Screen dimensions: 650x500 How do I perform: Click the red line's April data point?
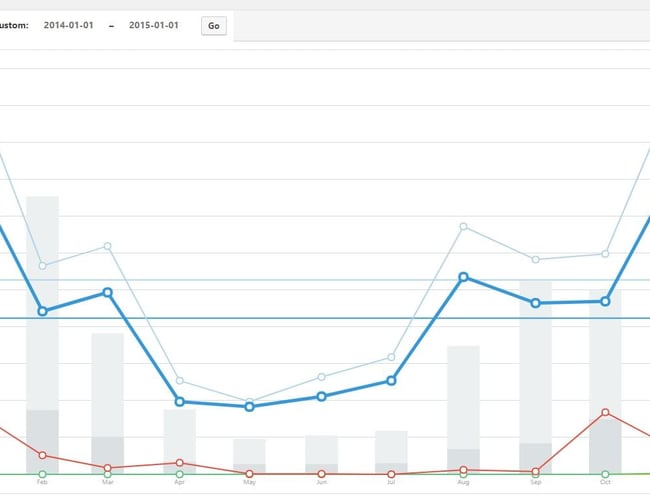179,463
